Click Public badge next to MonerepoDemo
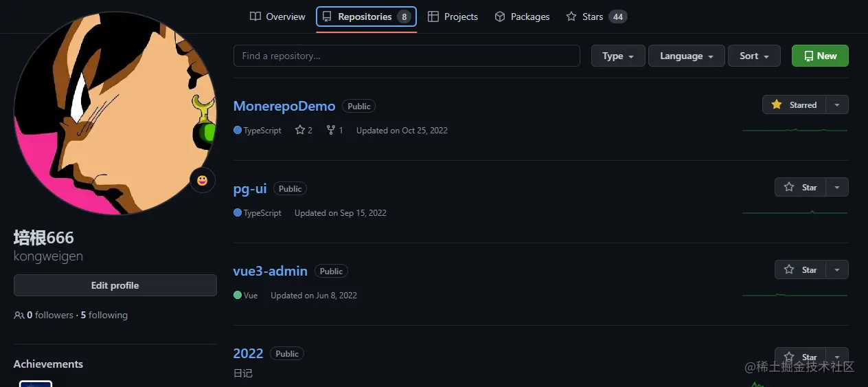The image size is (868, 387). 359,107
